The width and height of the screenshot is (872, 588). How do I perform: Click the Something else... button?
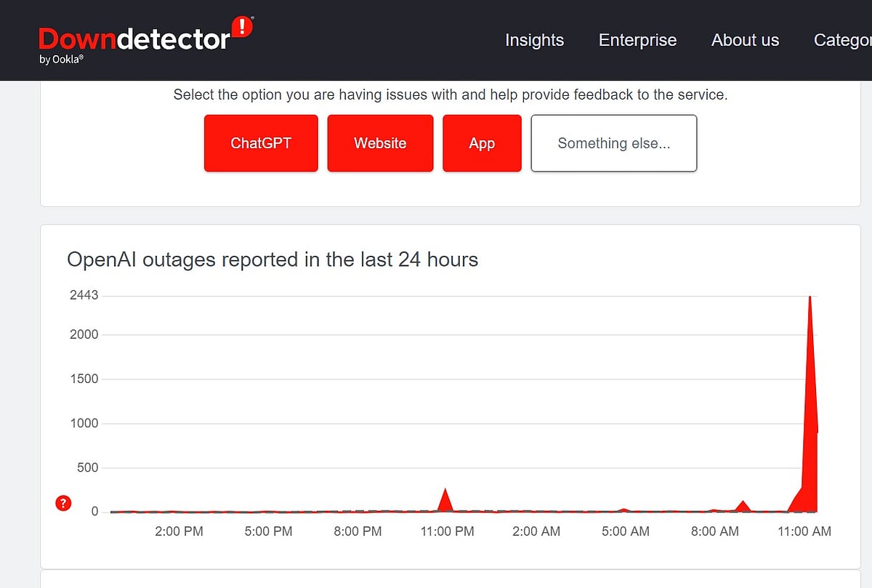click(x=614, y=143)
